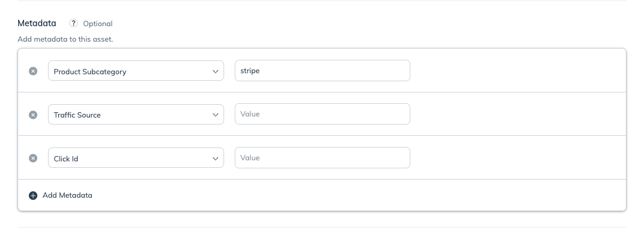Click the Optional label next to Metadata

point(98,24)
